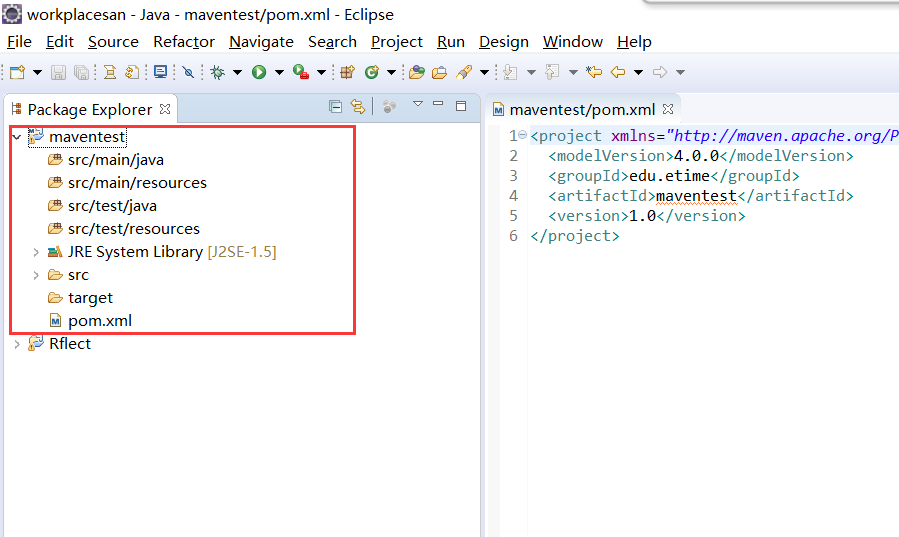899x537 pixels.
Task: Open the New wizard dropdown arrow
Action: [x=37, y=72]
